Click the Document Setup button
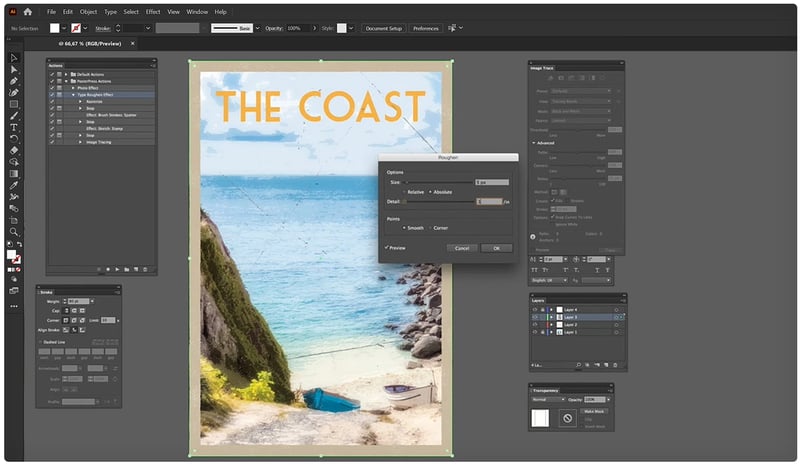 383,28
